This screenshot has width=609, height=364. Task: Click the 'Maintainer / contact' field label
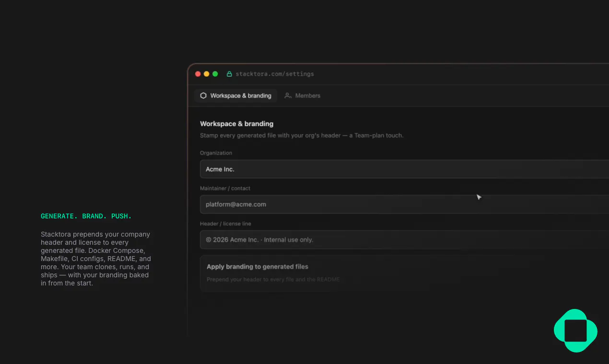pyautogui.click(x=225, y=188)
